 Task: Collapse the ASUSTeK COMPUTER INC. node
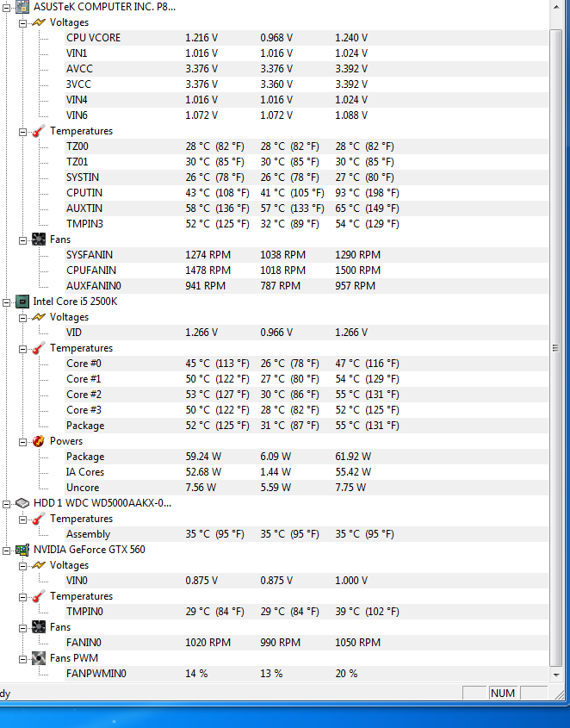[x=7, y=8]
